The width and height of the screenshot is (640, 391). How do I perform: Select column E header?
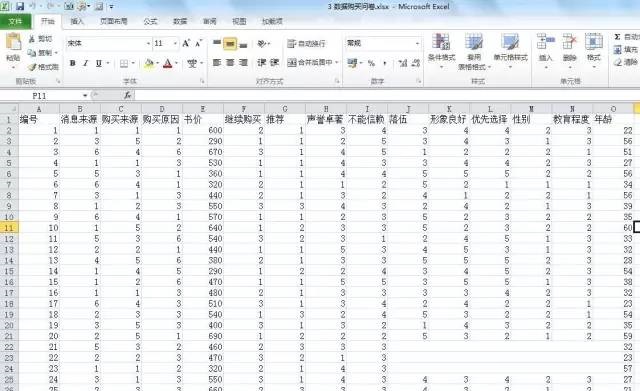coord(203,109)
